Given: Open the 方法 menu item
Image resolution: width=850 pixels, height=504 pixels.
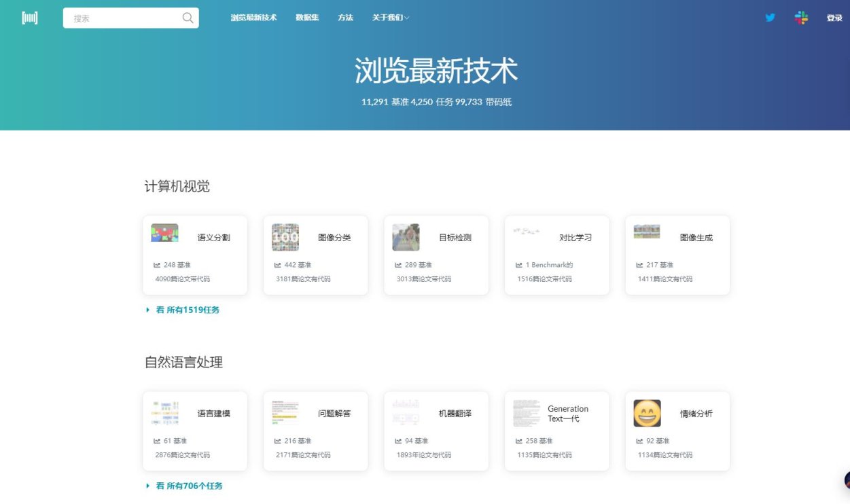Looking at the screenshot, I should [345, 18].
